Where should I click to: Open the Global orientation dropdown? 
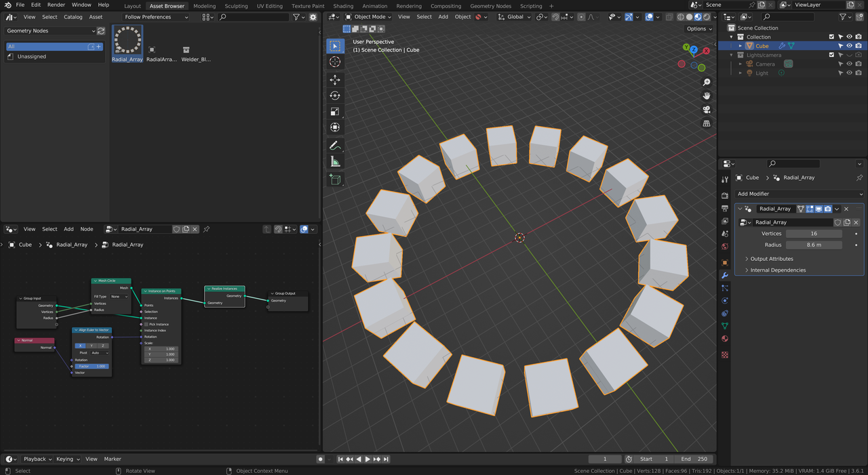(x=515, y=17)
